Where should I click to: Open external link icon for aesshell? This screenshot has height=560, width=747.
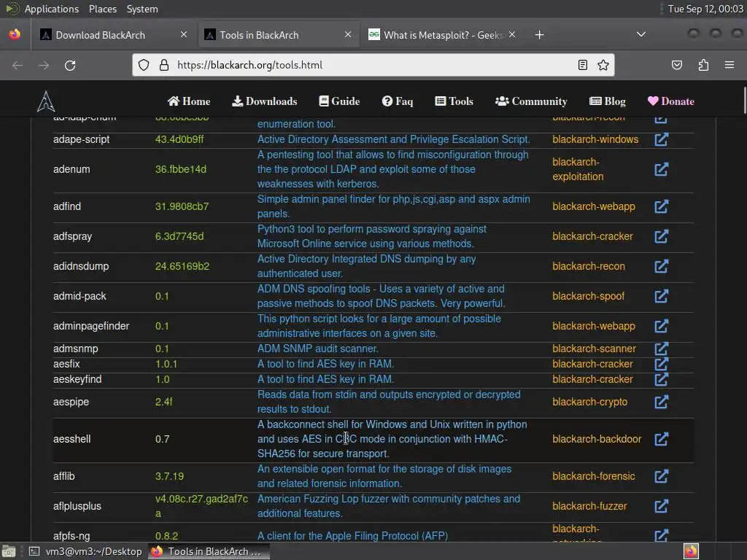(x=661, y=439)
